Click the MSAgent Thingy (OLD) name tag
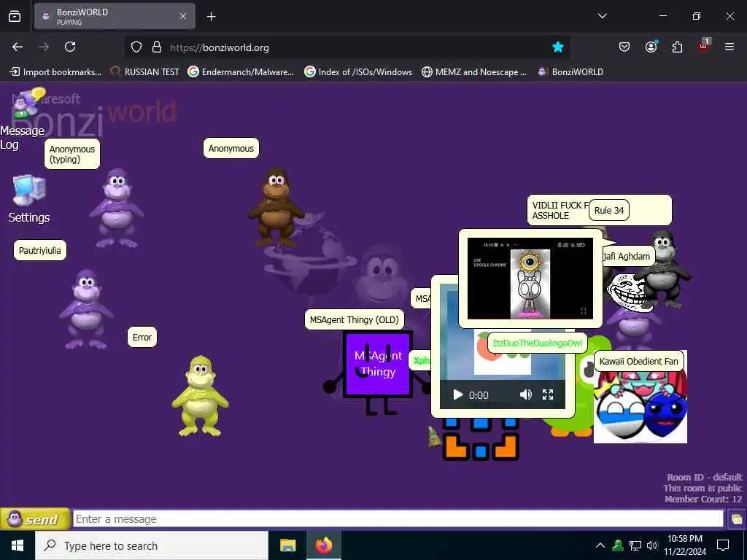 (x=354, y=319)
